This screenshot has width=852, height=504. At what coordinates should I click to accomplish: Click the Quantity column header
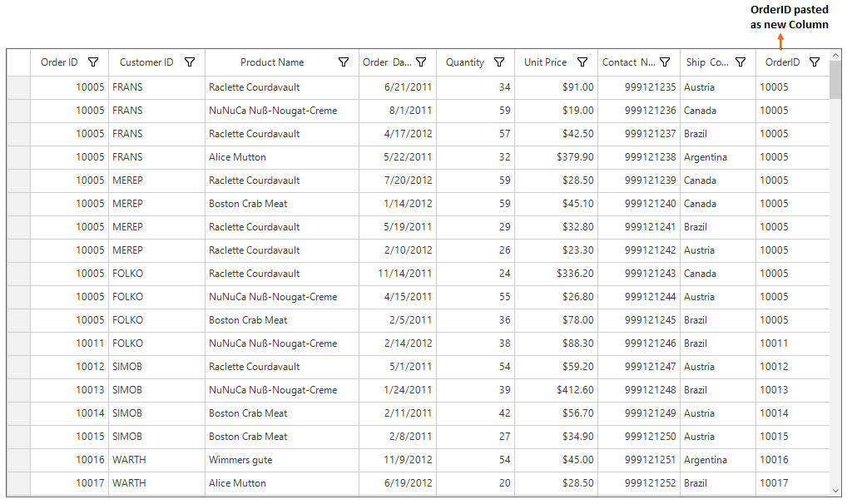click(x=464, y=62)
